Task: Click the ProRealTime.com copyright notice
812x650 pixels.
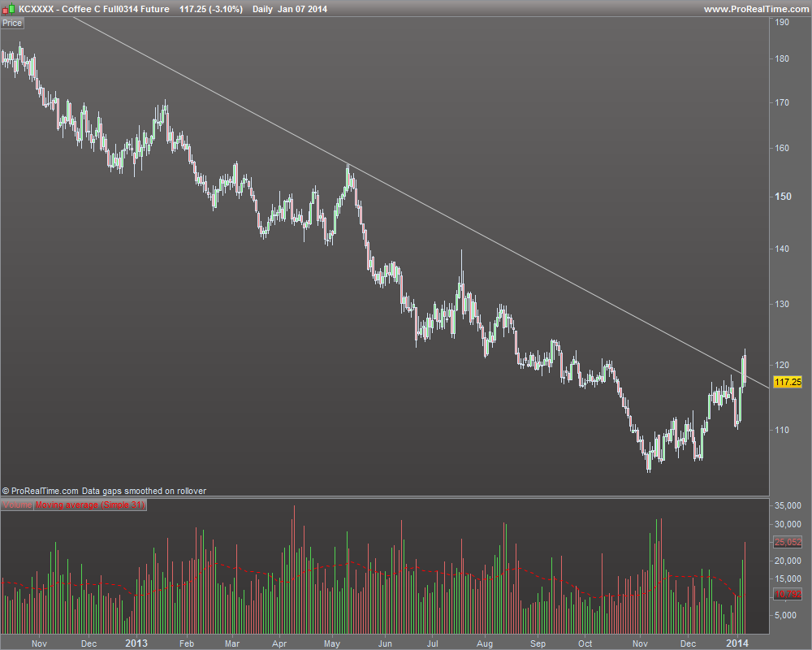Action: [104, 491]
